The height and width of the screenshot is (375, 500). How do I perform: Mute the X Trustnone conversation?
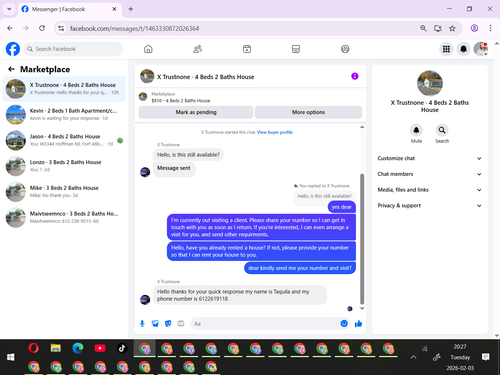click(416, 130)
